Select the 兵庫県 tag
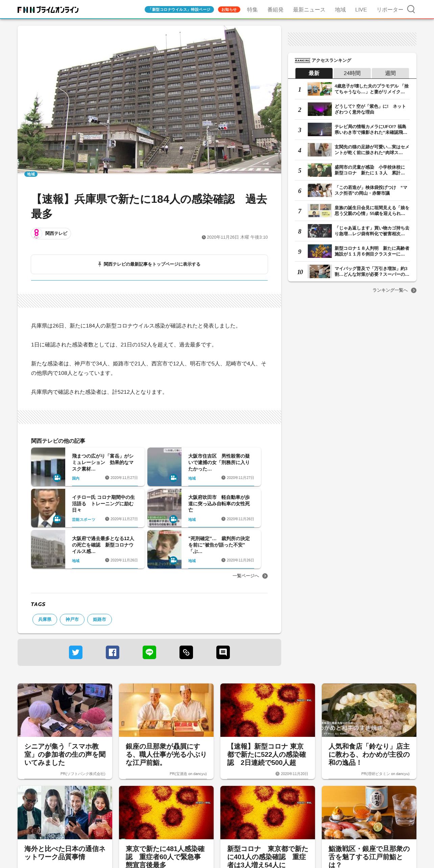 click(45, 620)
